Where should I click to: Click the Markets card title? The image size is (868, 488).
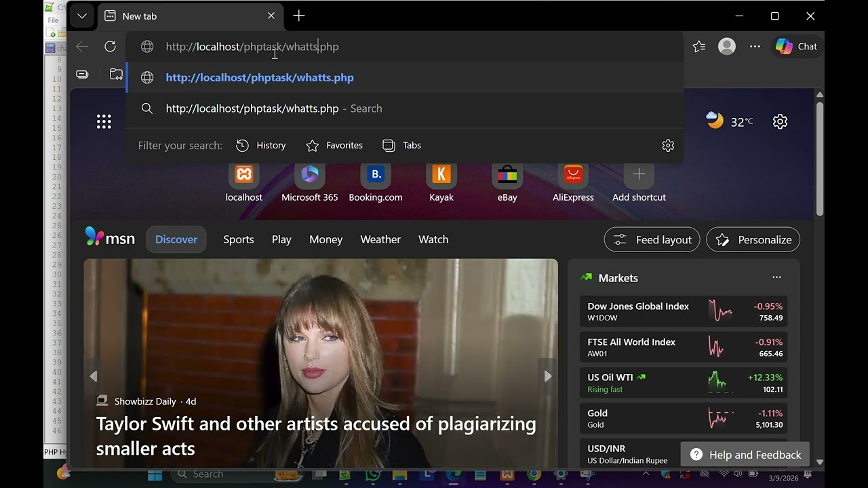tap(618, 278)
